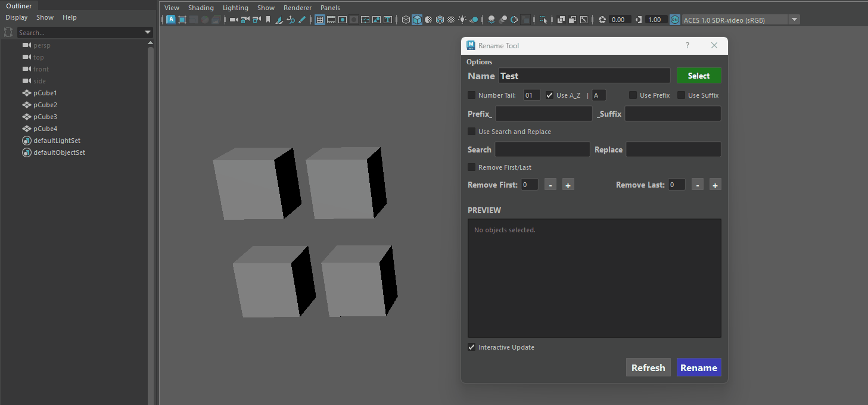This screenshot has width=868, height=405.
Task: Toggle Multisample Anti-aliasing ring icon
Action: pyautogui.click(x=514, y=20)
